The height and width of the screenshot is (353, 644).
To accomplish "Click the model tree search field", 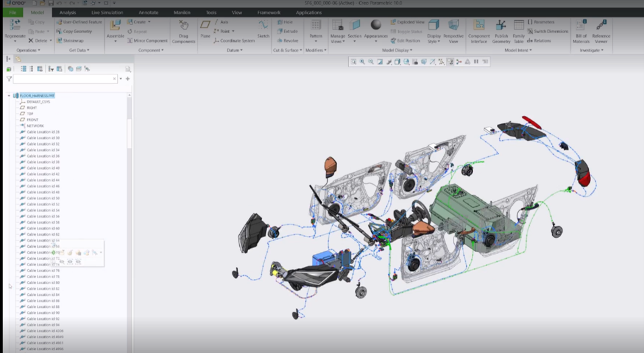I will point(65,79).
